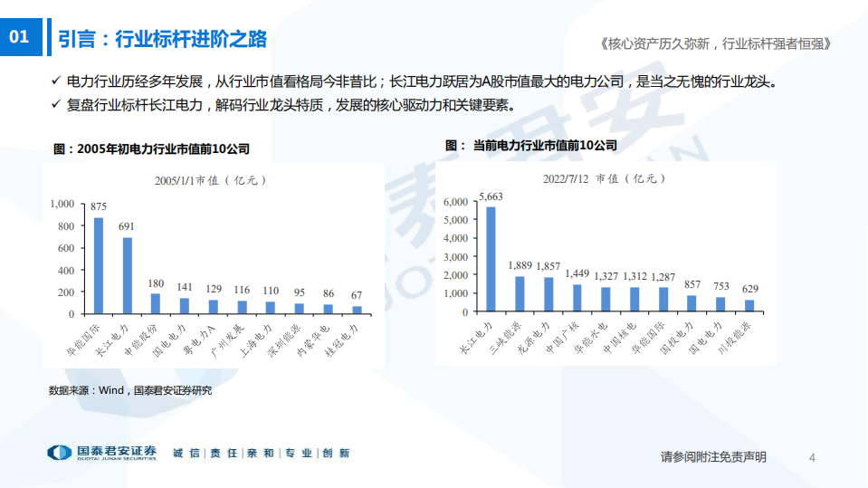The width and height of the screenshot is (868, 488).
Task: Click the axis label 深圳能源
Action: pos(284,340)
